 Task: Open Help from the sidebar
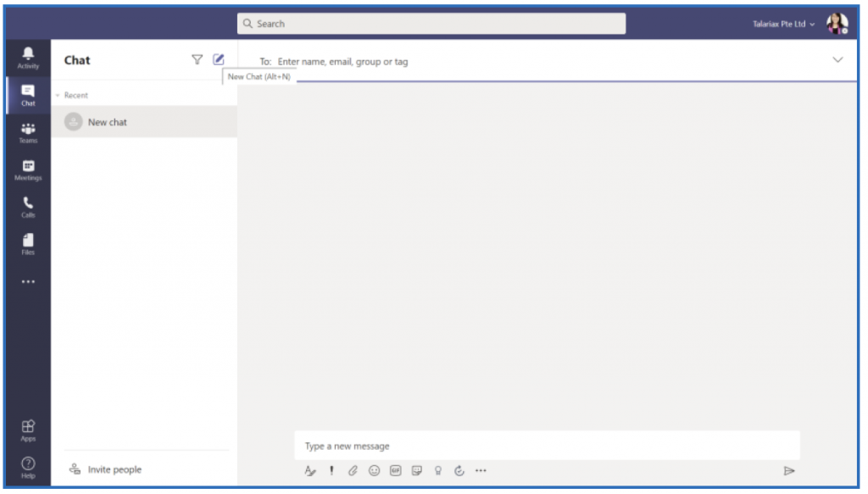pyautogui.click(x=28, y=465)
